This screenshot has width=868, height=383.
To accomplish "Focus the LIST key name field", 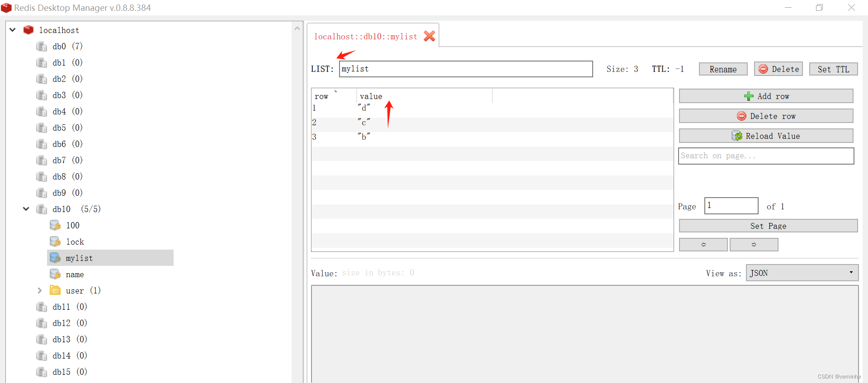I will pyautogui.click(x=466, y=69).
